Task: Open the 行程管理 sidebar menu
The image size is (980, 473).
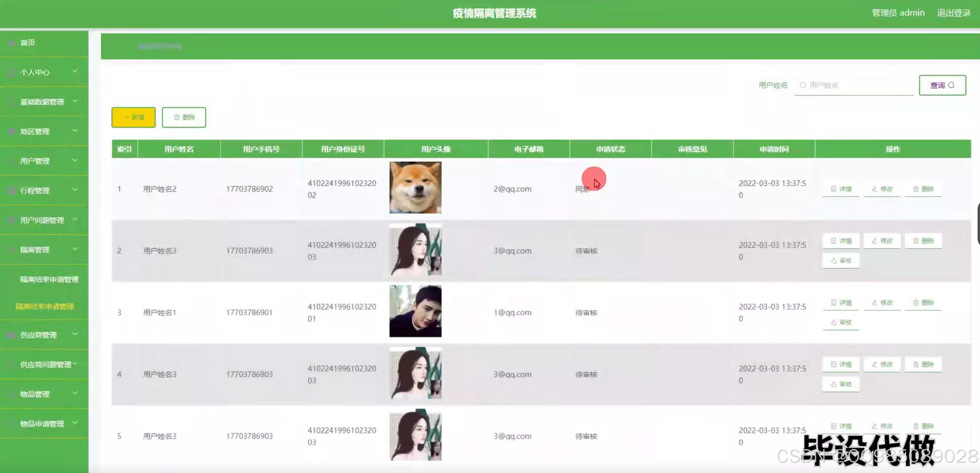Action: click(35, 191)
